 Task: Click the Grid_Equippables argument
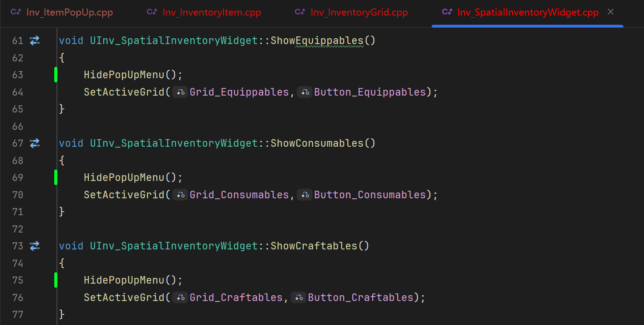239,92
